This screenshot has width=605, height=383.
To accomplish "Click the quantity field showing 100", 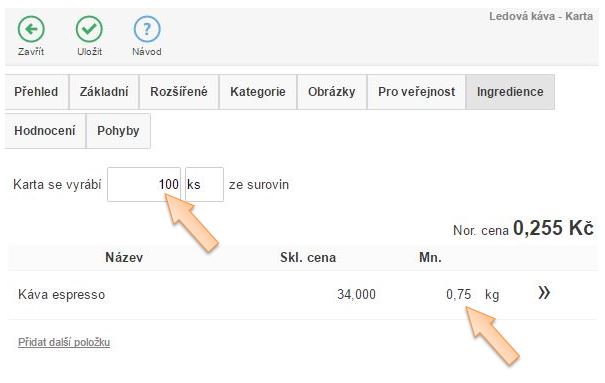I will coord(144,184).
